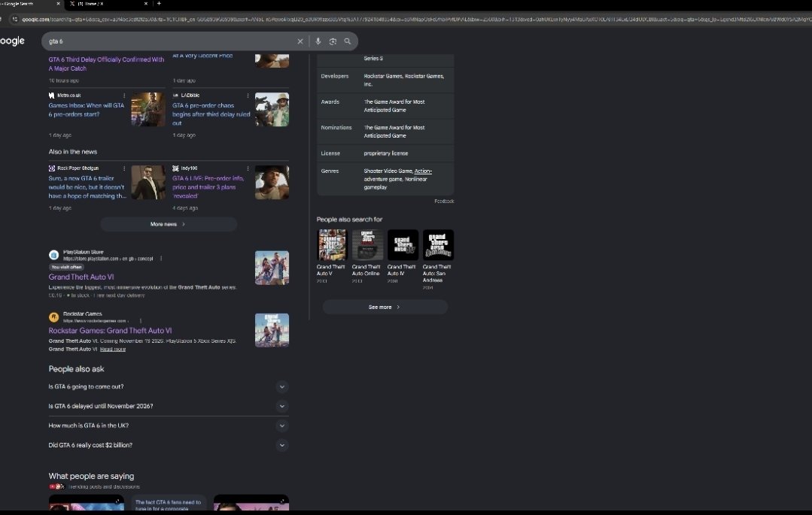This screenshot has width=812, height=515.
Task: Click Read more in Rockstar result snippet
Action: tap(113, 350)
